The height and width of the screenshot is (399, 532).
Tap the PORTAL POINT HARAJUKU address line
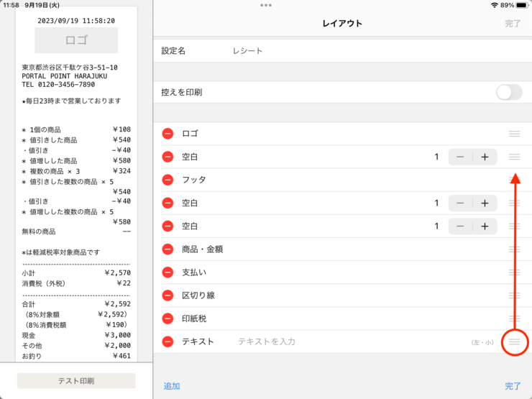coord(65,76)
